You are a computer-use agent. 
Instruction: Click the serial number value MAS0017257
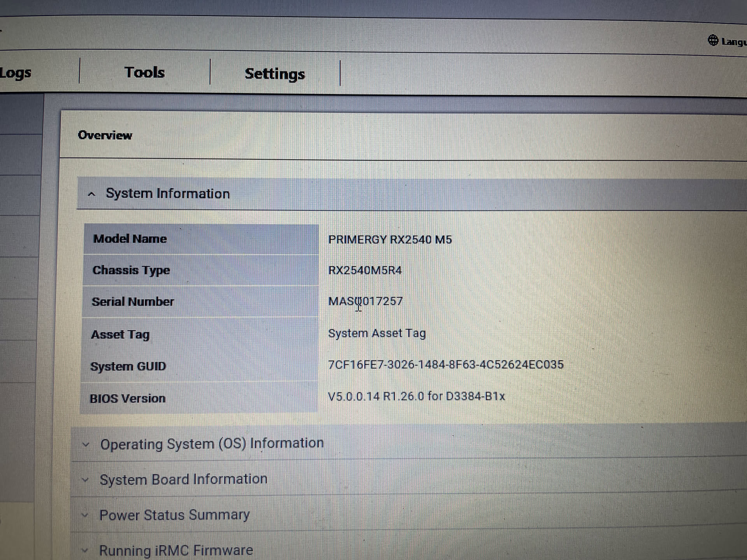365,301
